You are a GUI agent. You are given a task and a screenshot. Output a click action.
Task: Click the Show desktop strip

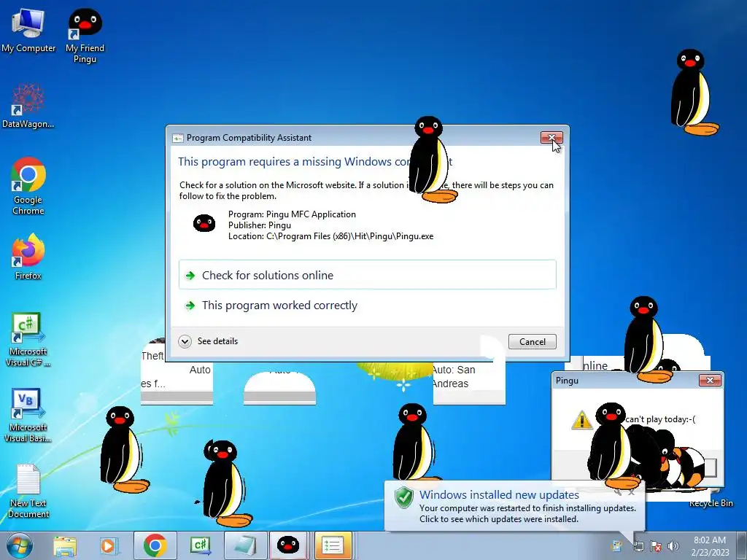[x=743, y=545]
